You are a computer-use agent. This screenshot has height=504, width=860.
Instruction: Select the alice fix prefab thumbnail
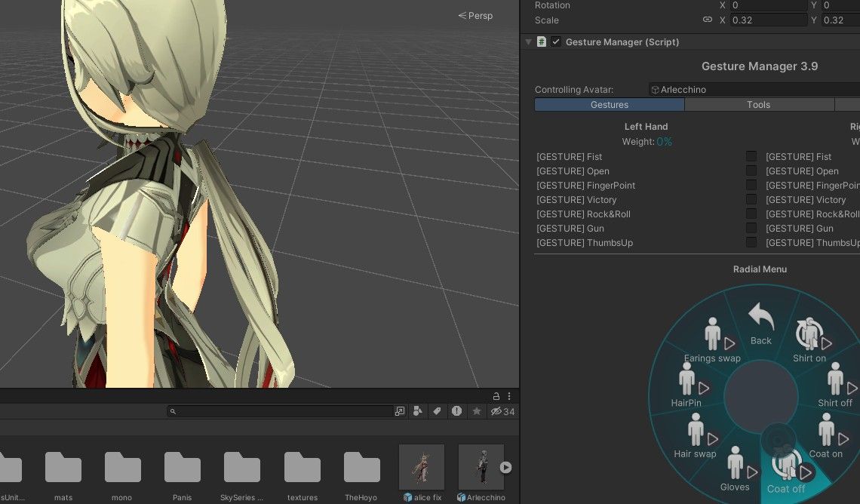tap(422, 467)
